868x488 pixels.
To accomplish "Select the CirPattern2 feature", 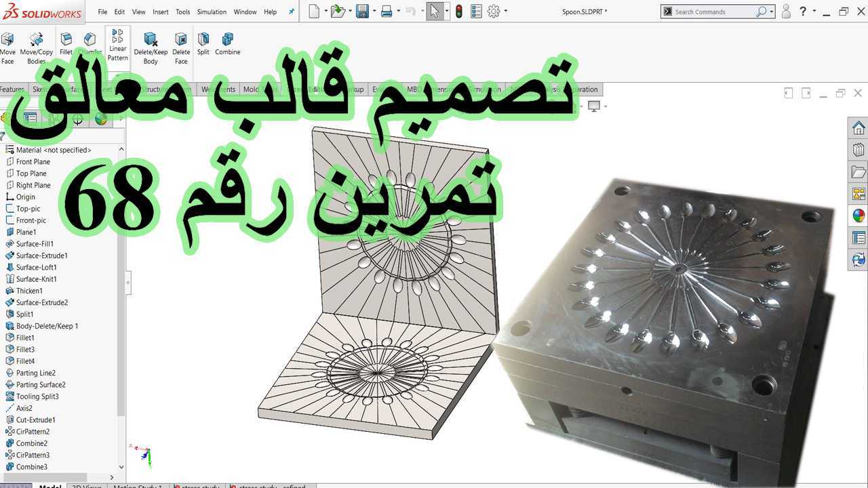I will click(x=33, y=432).
